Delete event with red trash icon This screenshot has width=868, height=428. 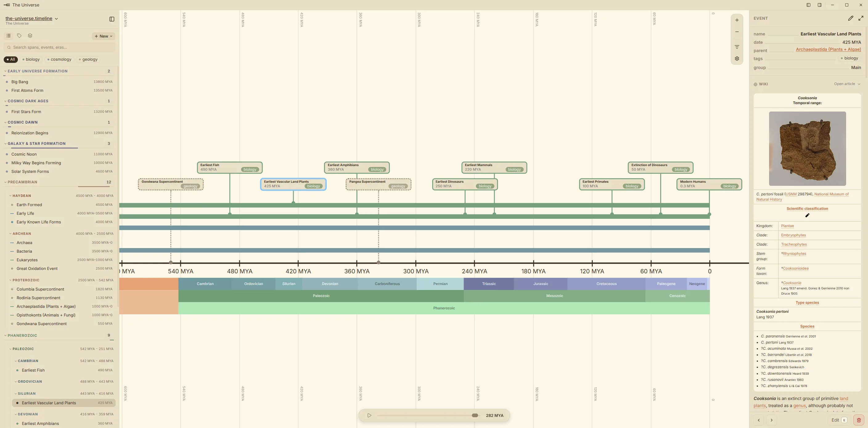[x=858, y=420]
